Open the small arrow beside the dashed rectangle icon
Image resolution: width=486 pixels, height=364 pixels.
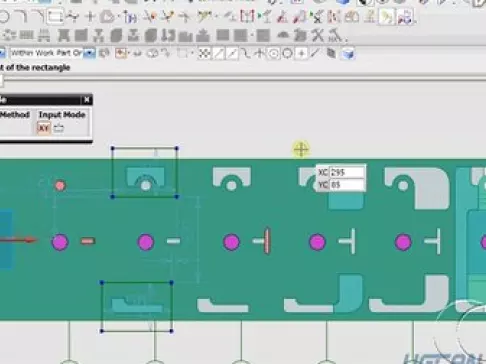[192, 53]
